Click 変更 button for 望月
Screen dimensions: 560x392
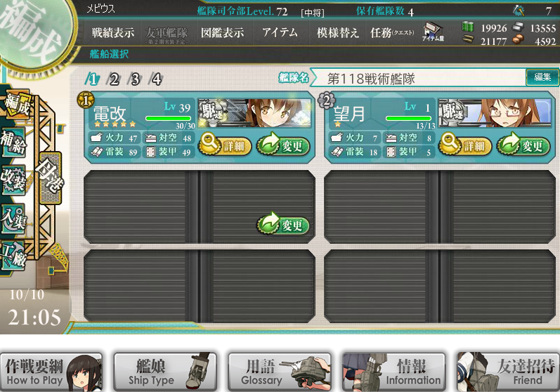(x=523, y=145)
